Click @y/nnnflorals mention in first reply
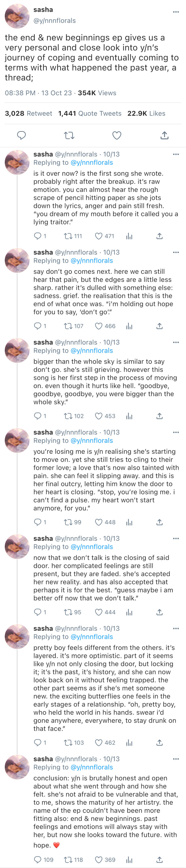Screen dimensions: 186x868 point(92,162)
